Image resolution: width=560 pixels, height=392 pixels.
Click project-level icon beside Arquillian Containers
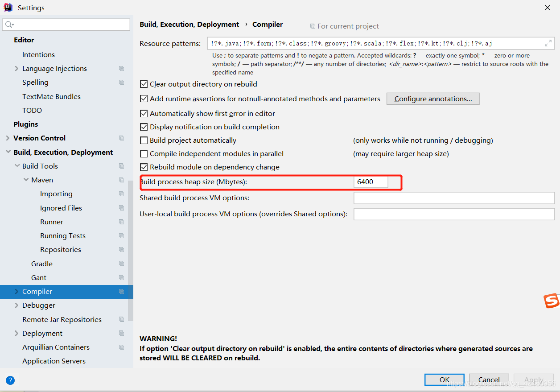click(x=121, y=347)
